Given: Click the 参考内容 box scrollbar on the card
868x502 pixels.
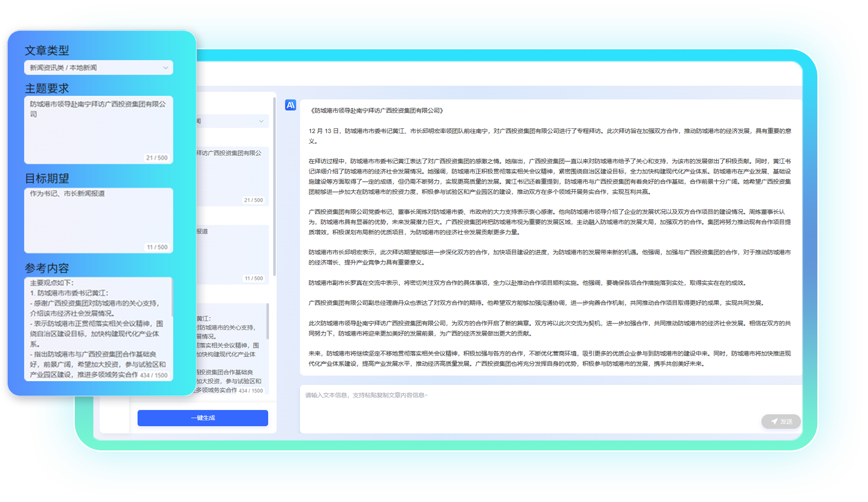Looking at the screenshot, I should coord(172,297).
